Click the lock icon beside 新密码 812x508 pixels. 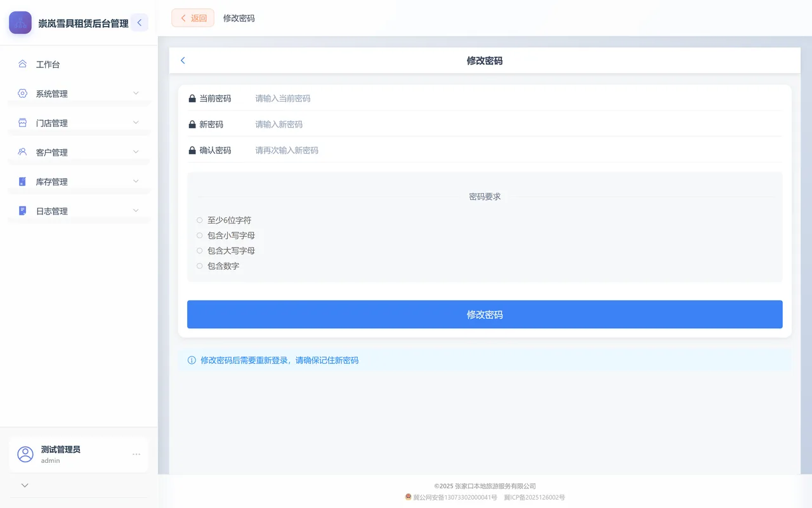coord(192,124)
